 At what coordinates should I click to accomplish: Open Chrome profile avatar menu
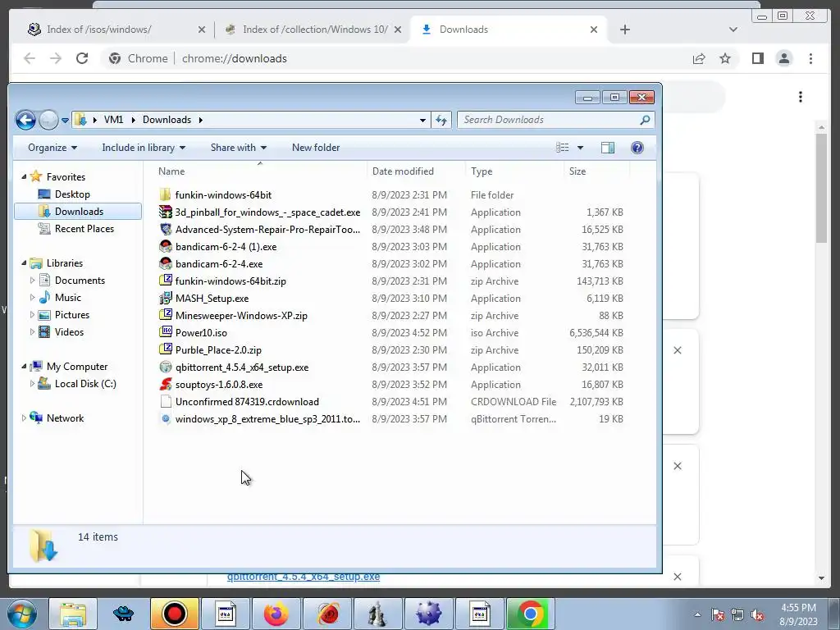click(x=783, y=58)
